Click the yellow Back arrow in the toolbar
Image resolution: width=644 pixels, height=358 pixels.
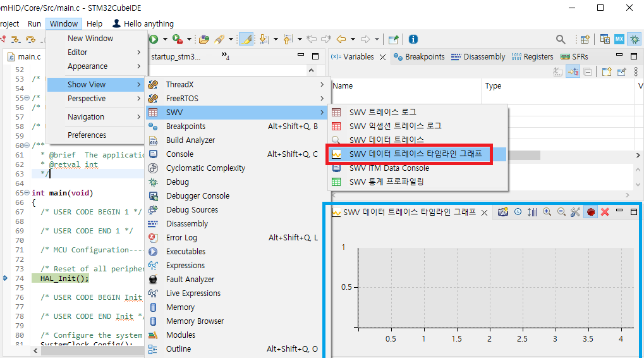tap(341, 39)
